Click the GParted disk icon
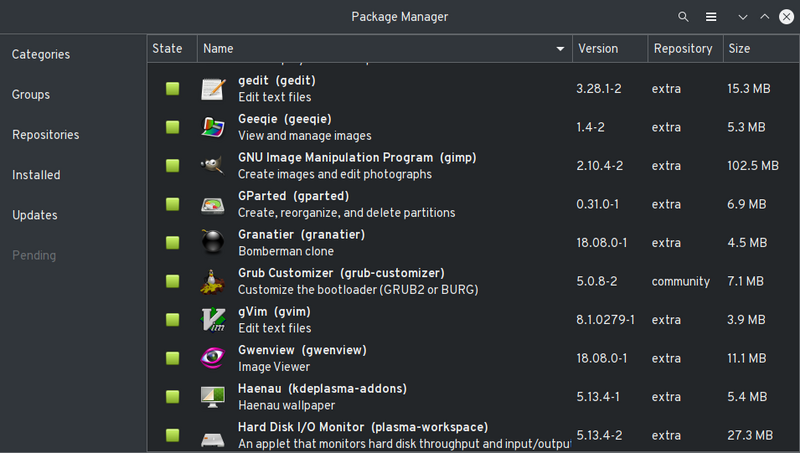800x453 pixels. click(213, 204)
